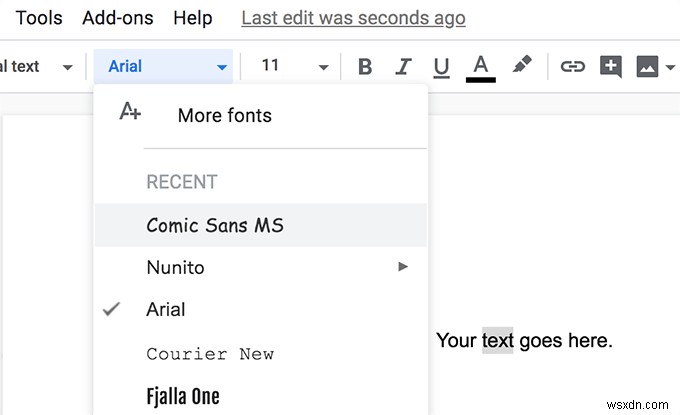This screenshot has height=415, width=680.
Task: Open the Help menu
Action: point(192,18)
